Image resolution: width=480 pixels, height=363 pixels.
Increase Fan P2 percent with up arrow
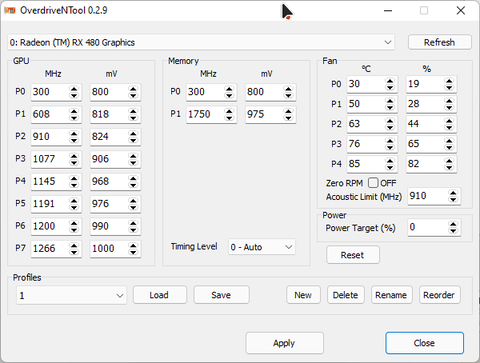[x=449, y=121]
